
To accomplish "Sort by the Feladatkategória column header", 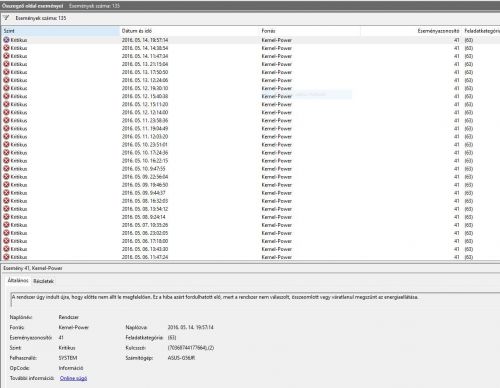I will point(481,31).
